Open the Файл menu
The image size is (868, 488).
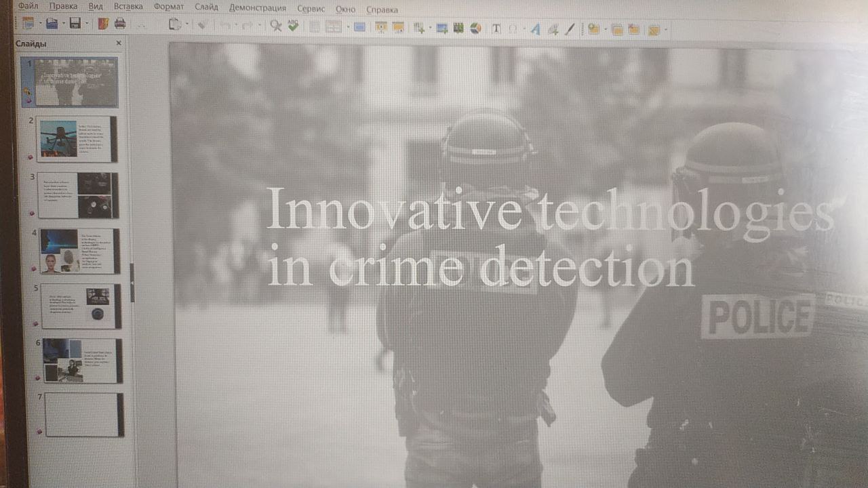coord(28,6)
